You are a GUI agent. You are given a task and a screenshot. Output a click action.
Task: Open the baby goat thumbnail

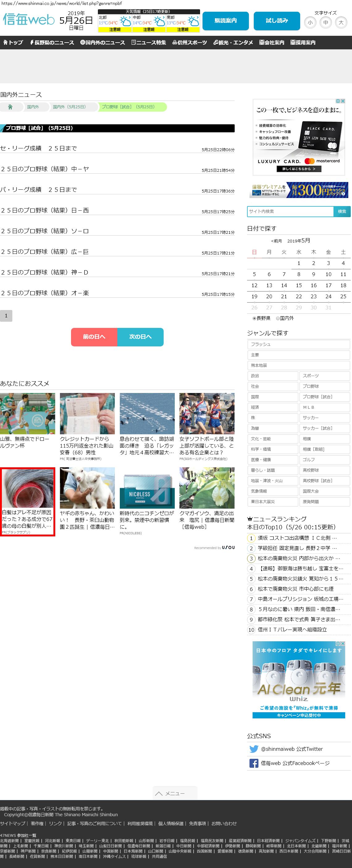87,488
